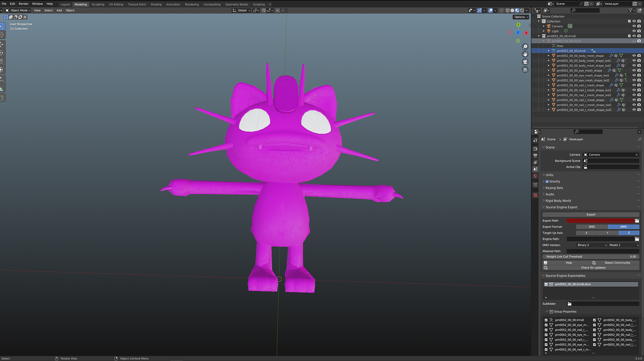The image size is (644, 361).
Task: Click the viewport pan hand icon
Action: tap(525, 54)
